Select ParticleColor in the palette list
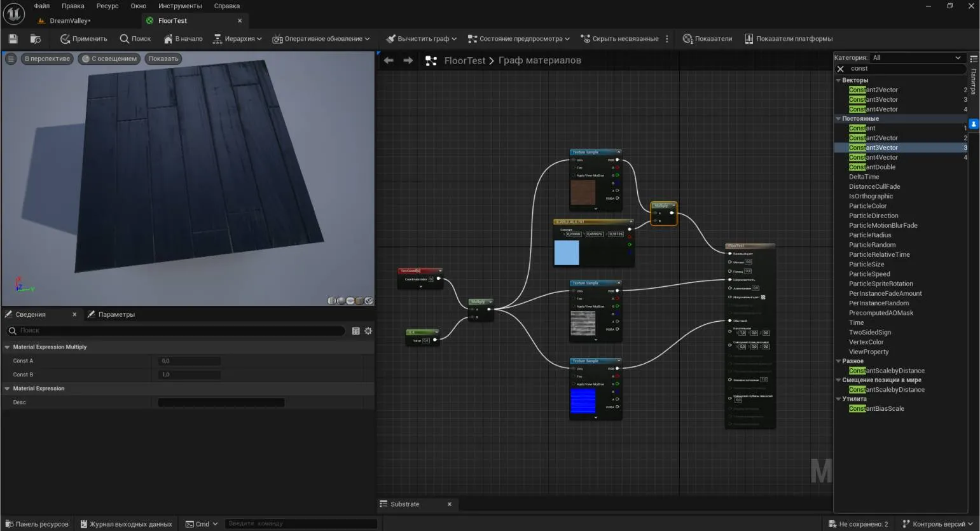Viewport: 980px width, 531px height. pos(867,206)
